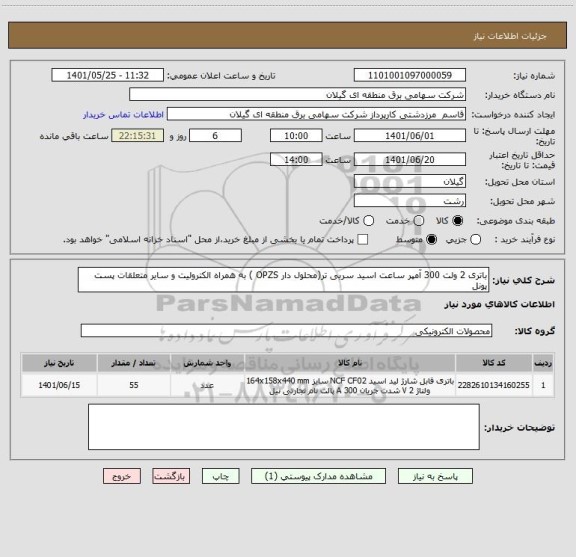Viewport: 576px width, 557px height.
Task: Click the ردیف column header
Action: [543, 363]
